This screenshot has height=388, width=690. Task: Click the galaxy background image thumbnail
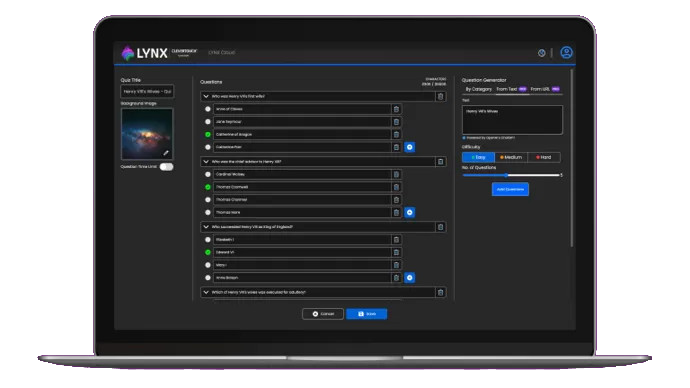tap(147, 134)
